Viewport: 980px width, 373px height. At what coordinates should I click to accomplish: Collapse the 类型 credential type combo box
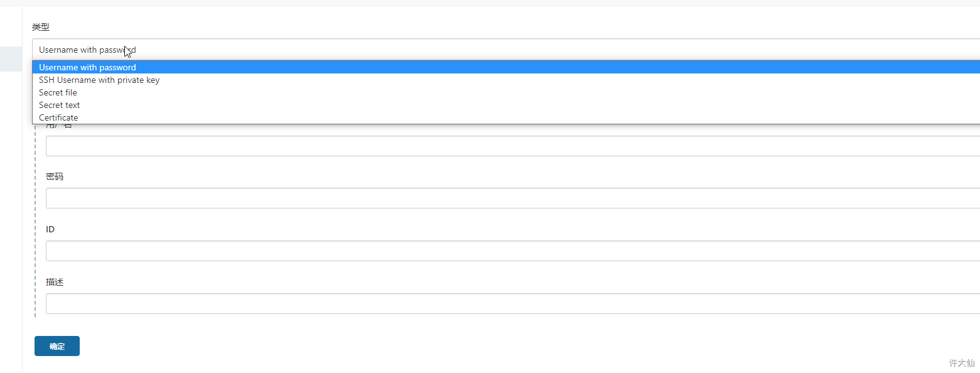502,50
